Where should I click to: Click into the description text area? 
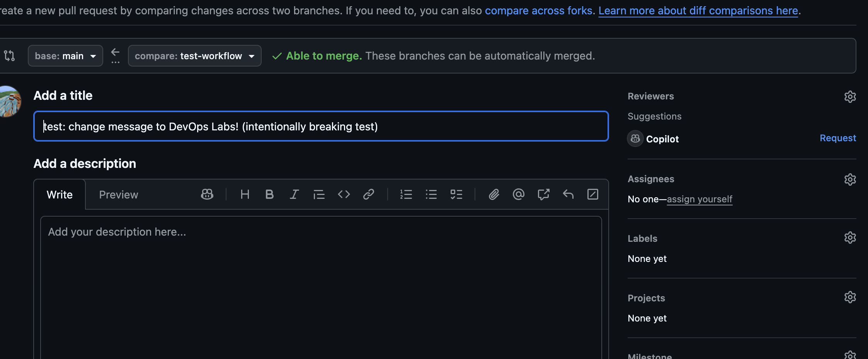click(321, 286)
